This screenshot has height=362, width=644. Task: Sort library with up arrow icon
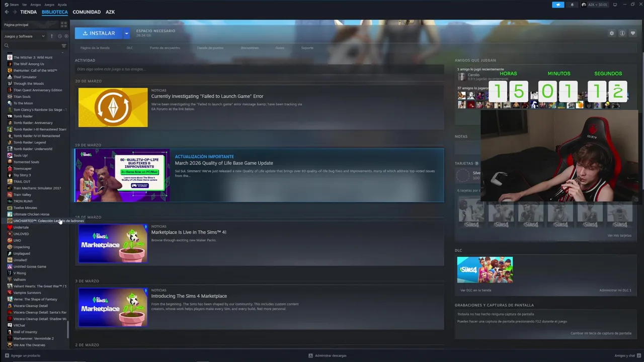tap(51, 36)
